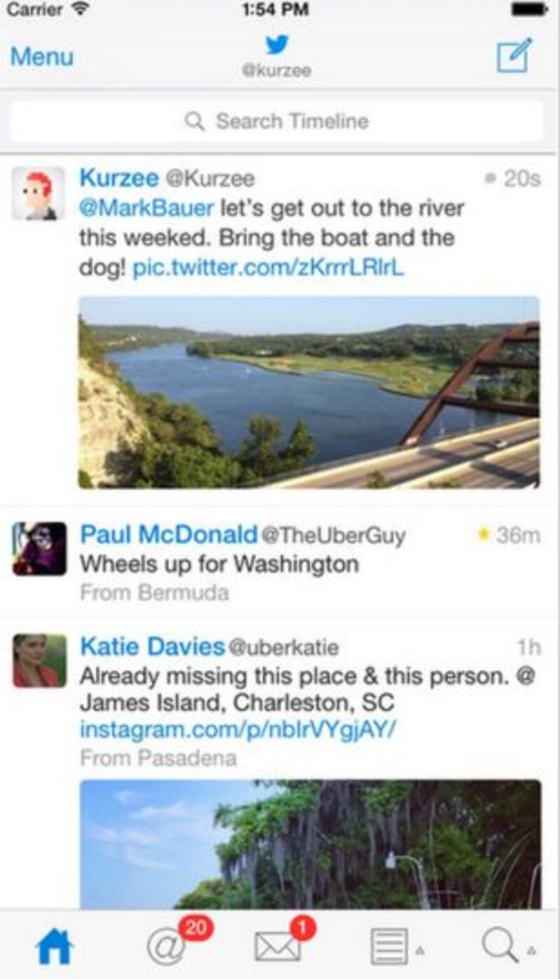Open the home timeline tab
Screen dimensions: 560x979
(54, 947)
